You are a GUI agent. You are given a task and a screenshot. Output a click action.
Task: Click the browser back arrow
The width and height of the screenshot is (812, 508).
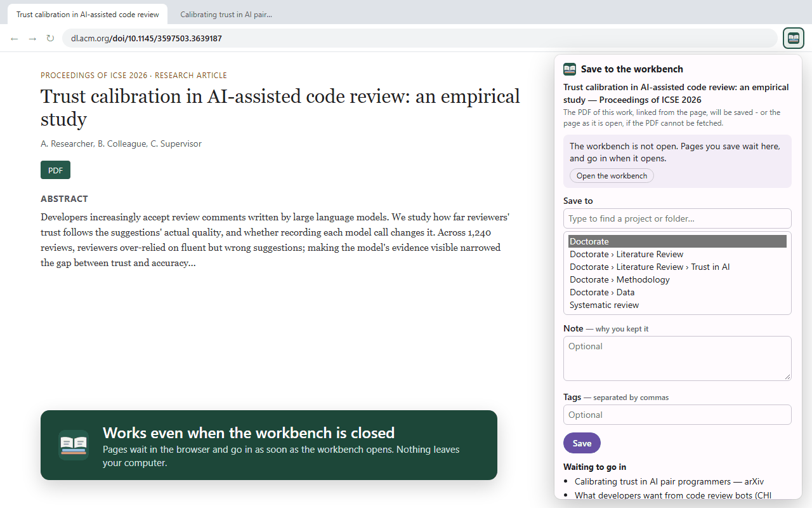[x=15, y=39]
